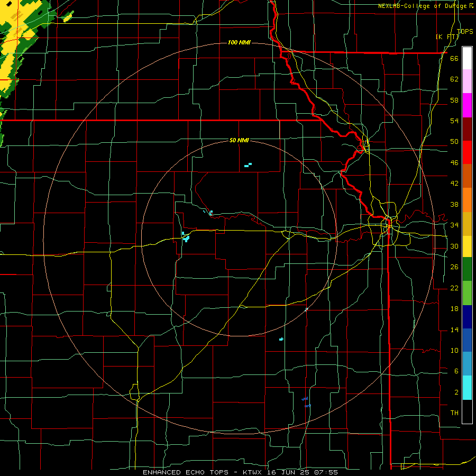Click the dark red (maroon) legend band
Image resolution: width=476 pixels, height=476 pixels.
(467, 129)
